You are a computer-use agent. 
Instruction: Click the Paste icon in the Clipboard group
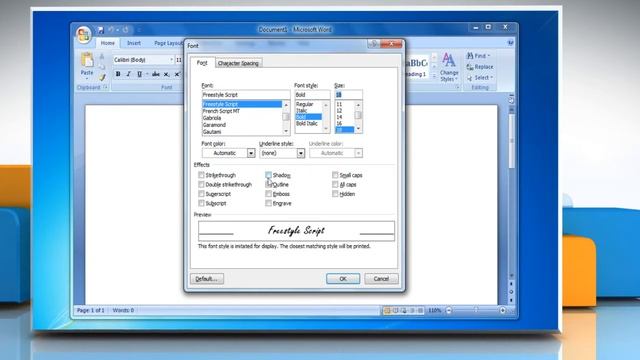[87, 60]
